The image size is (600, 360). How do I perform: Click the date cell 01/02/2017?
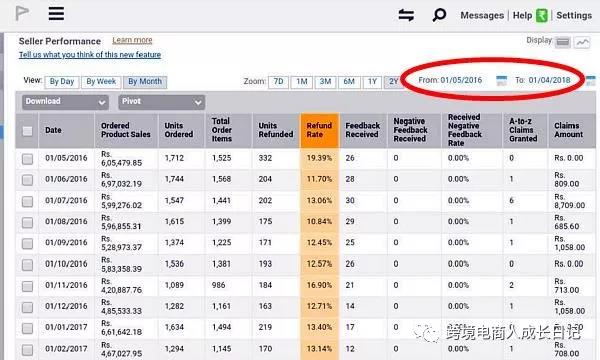pyautogui.click(x=66, y=349)
